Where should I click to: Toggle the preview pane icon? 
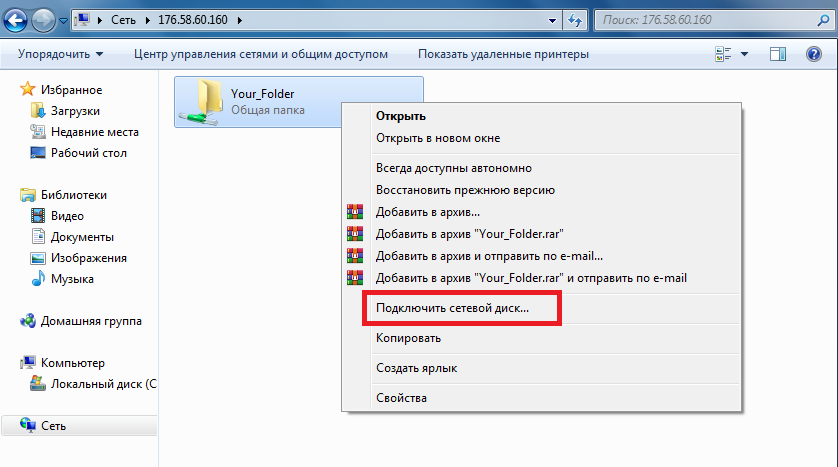pyautogui.click(x=778, y=54)
